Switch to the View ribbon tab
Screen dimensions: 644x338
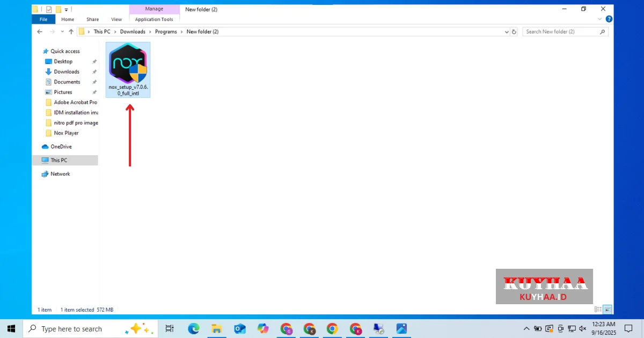click(x=116, y=19)
